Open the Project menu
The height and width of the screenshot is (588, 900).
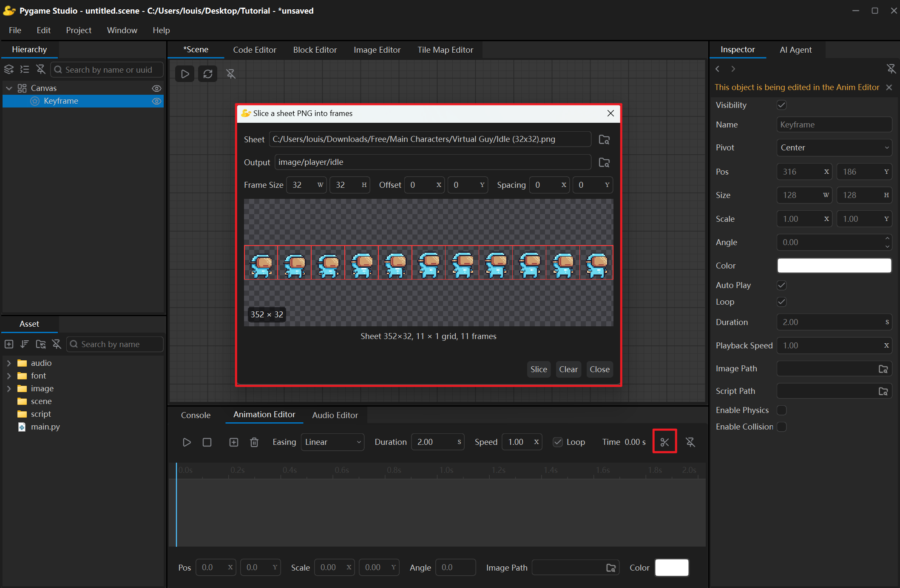[x=79, y=30]
